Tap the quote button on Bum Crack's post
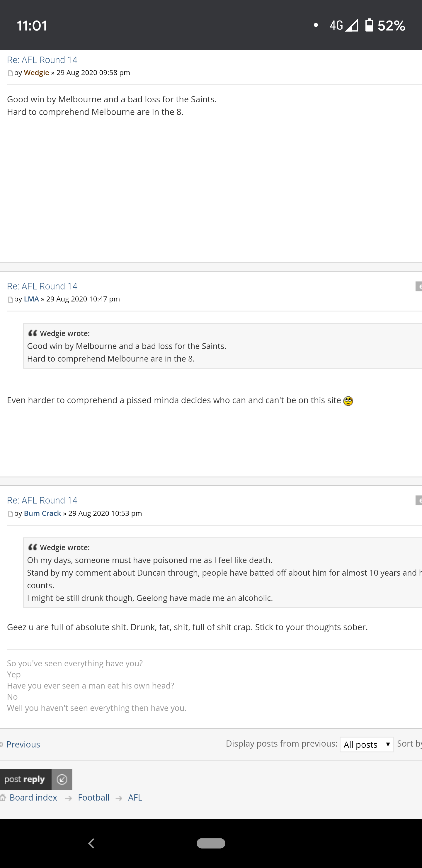Viewport: 422px width, 868px height. coord(419,500)
